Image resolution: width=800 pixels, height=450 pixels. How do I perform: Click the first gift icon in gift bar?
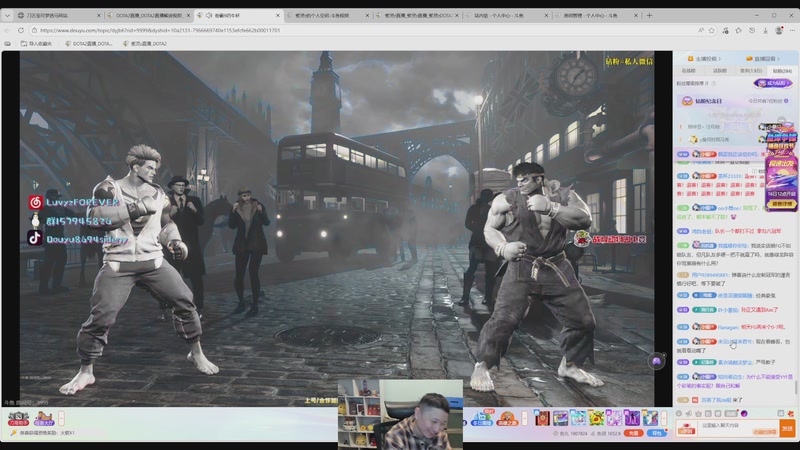545,418
